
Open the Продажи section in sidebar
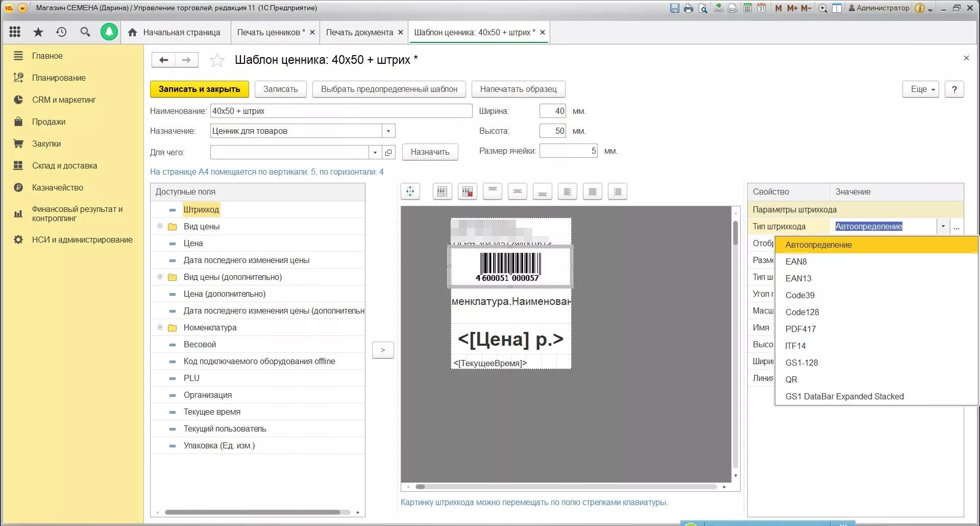click(48, 122)
